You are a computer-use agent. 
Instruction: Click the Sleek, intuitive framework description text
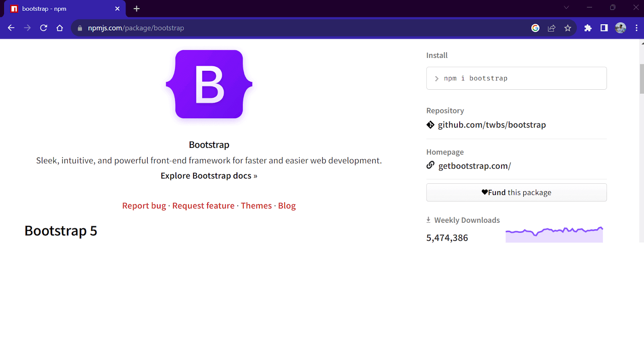(x=209, y=160)
